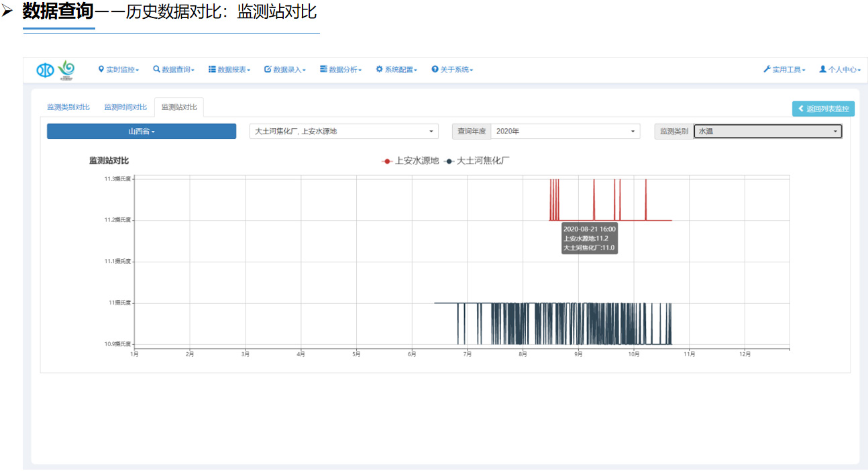Click the 3月 x-axis label
The width and height of the screenshot is (868, 471).
point(246,354)
